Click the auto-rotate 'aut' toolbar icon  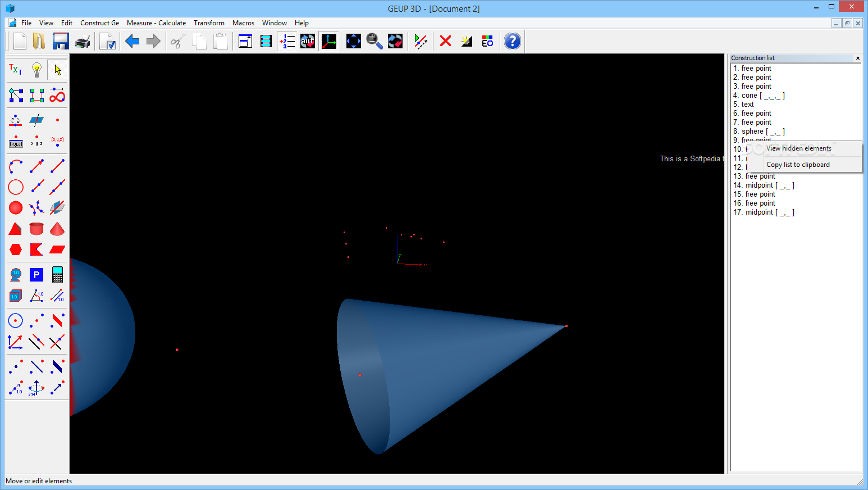308,41
